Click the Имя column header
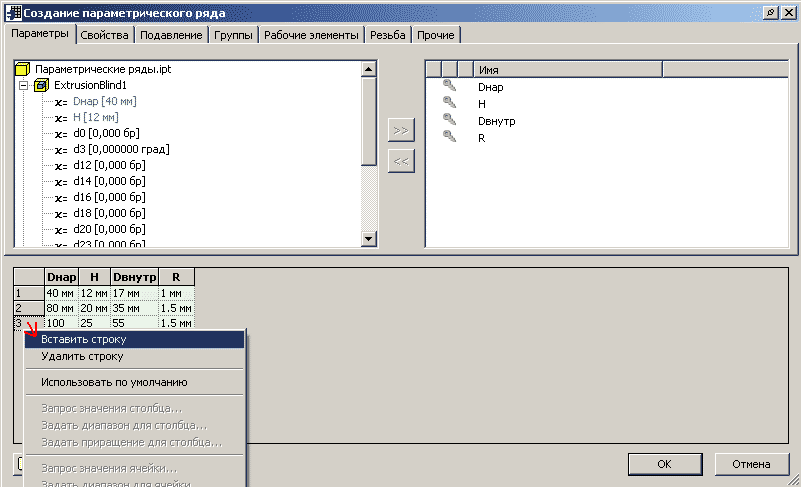801x487 pixels. 568,69
